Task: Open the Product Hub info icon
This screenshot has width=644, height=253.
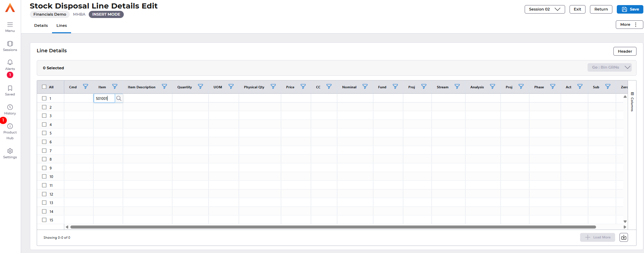Action: tap(10, 126)
